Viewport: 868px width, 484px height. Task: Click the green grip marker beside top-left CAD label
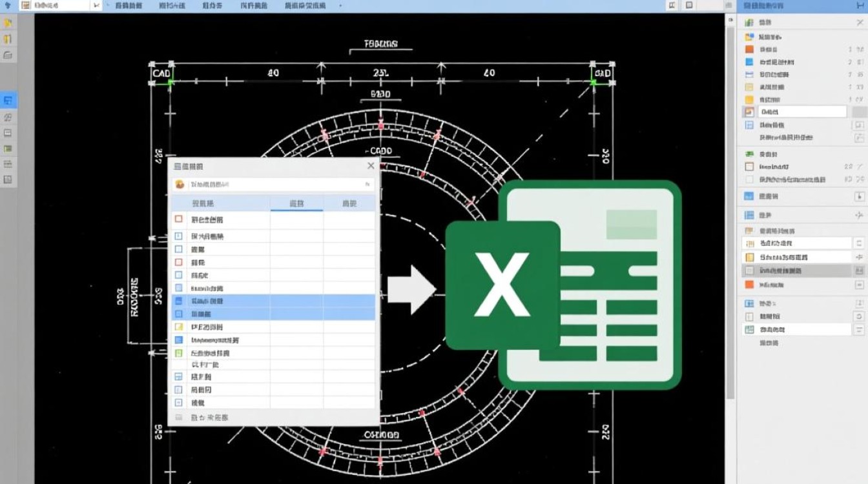point(171,81)
